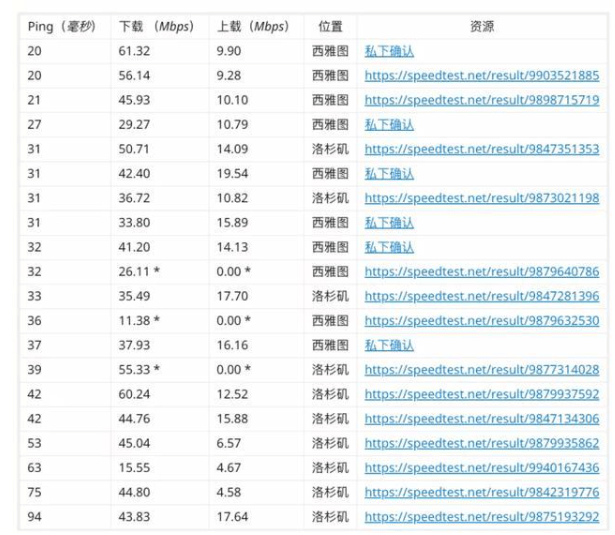
Task: Open speedtest result link ending 9847281396
Action: point(482,296)
